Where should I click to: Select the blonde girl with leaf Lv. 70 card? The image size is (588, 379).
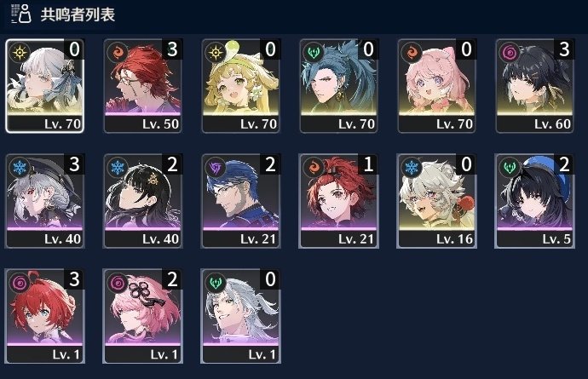240,86
